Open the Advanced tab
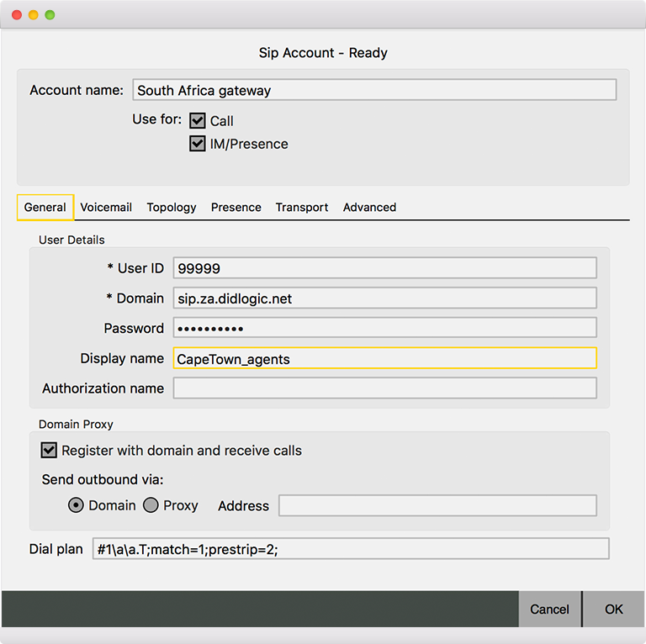This screenshot has height=644, width=646. (369, 208)
